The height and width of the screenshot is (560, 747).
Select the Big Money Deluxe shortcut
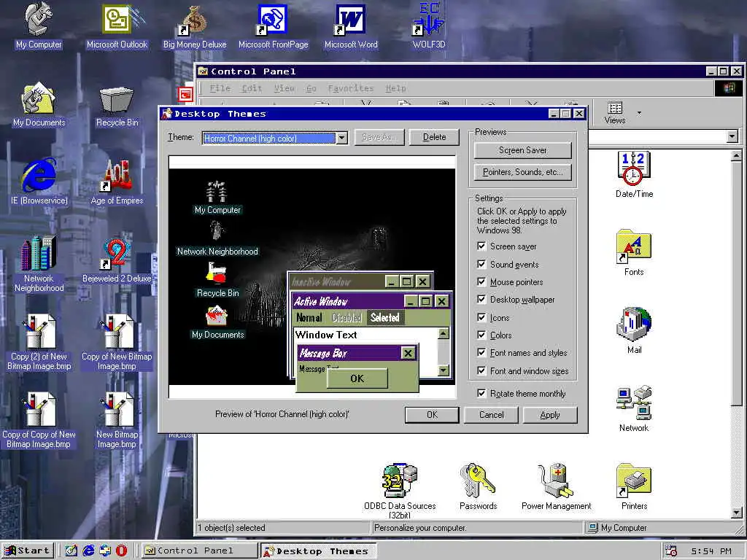click(194, 26)
